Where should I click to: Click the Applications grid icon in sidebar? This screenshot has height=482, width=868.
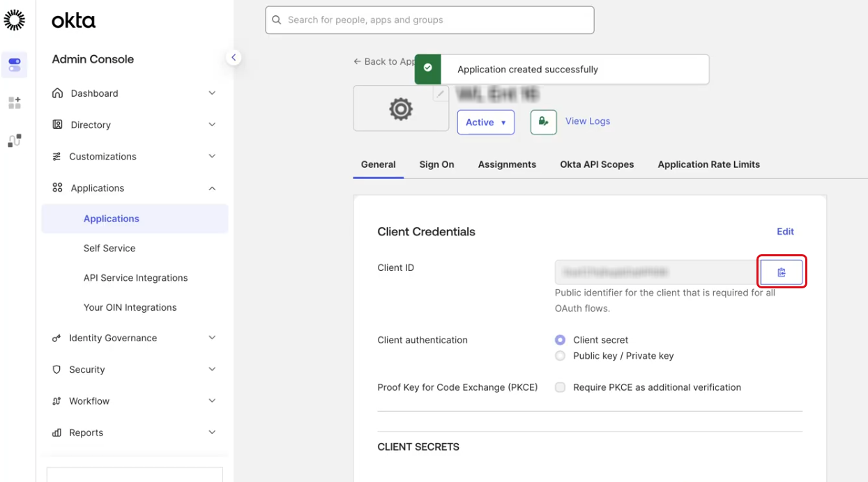click(57, 188)
